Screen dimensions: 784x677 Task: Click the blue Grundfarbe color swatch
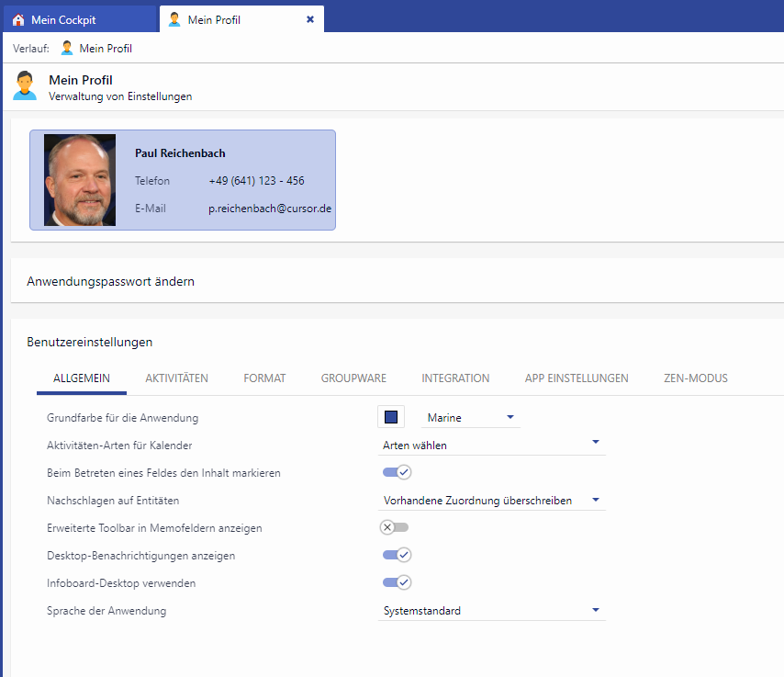coord(391,417)
